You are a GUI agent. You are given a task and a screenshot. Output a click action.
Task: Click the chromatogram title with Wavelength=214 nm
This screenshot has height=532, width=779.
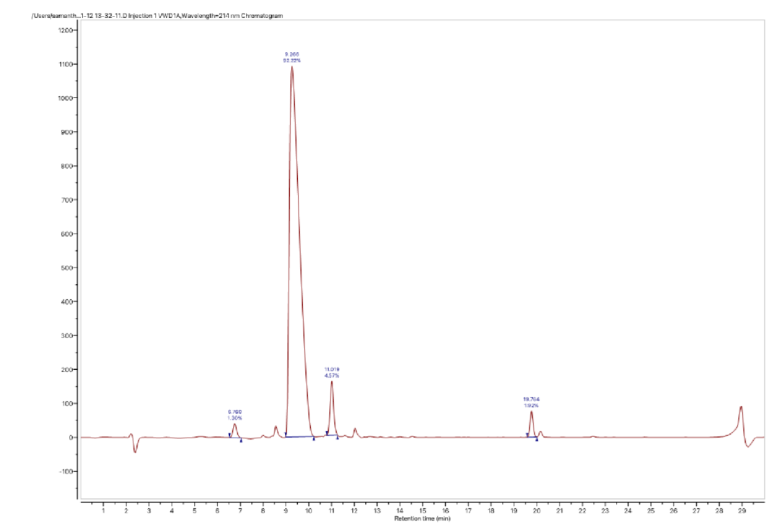click(157, 16)
